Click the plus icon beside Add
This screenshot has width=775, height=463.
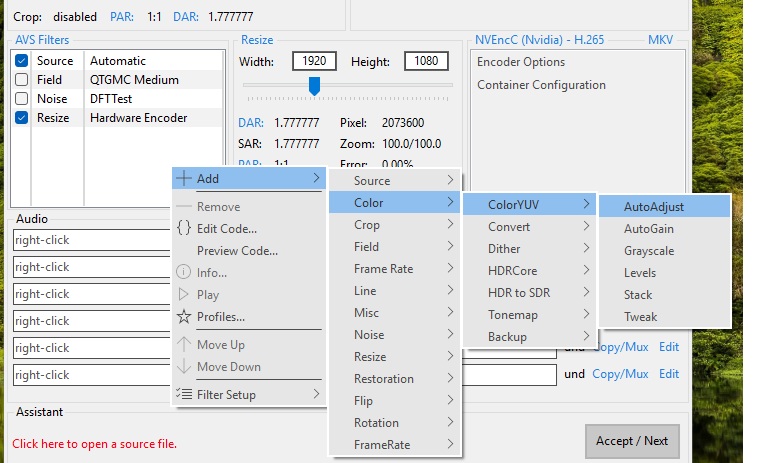click(x=184, y=178)
